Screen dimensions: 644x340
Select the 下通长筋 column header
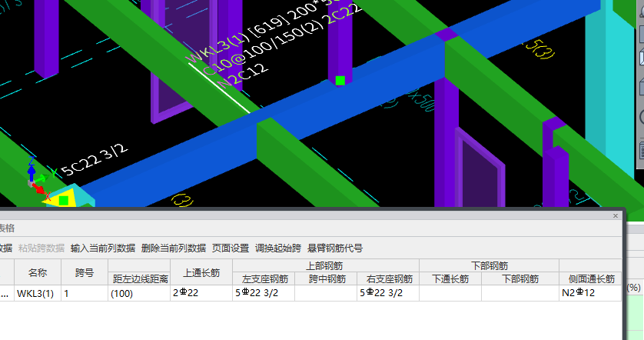[450, 278]
